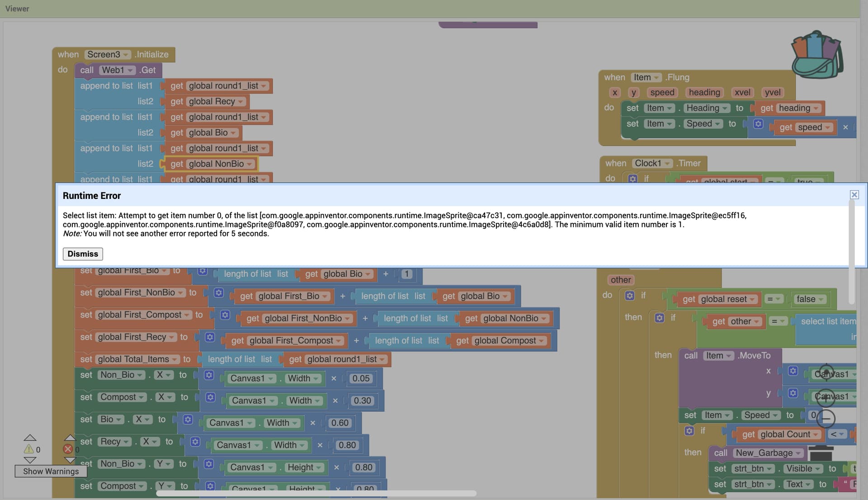This screenshot has width=868, height=500.
Task: Click the red error X icon
Action: (68, 449)
